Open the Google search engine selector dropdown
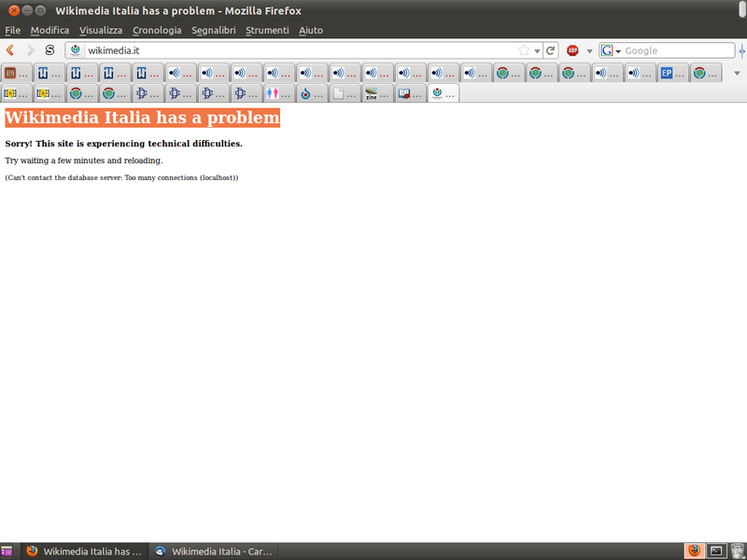The width and height of the screenshot is (747, 560). click(x=618, y=50)
